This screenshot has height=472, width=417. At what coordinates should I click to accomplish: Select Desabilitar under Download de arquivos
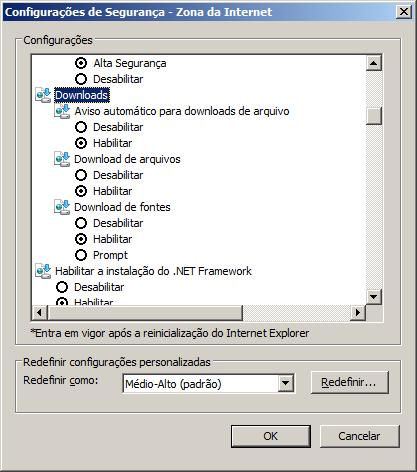click(81, 175)
